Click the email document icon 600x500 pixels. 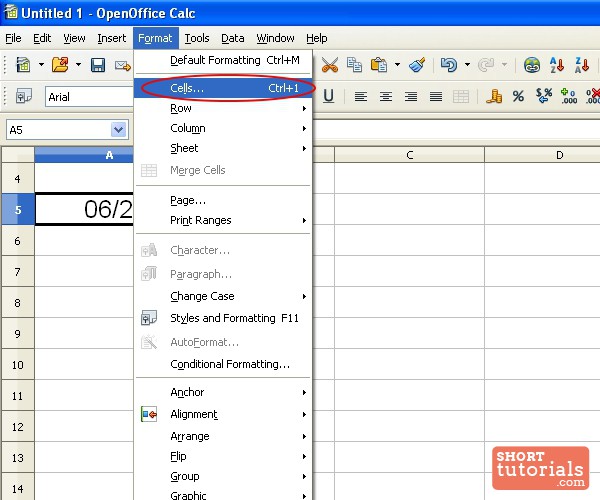pyautogui.click(x=123, y=65)
